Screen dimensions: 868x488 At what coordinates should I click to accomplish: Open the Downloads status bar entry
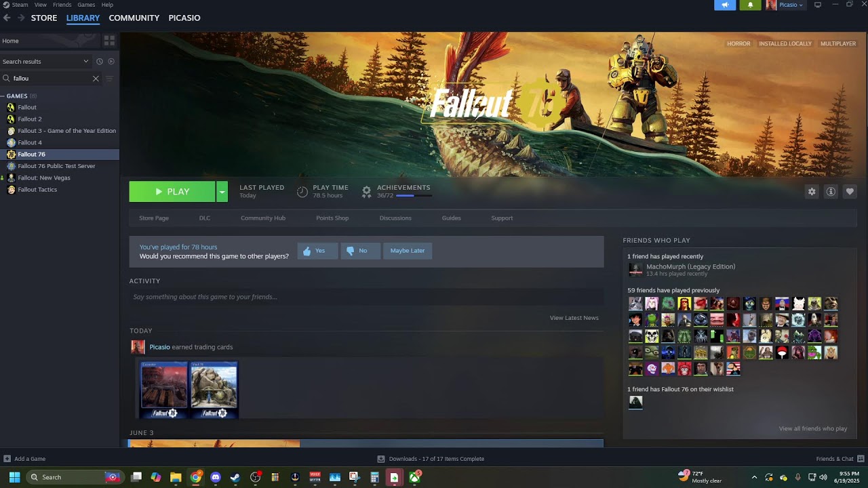(431, 459)
